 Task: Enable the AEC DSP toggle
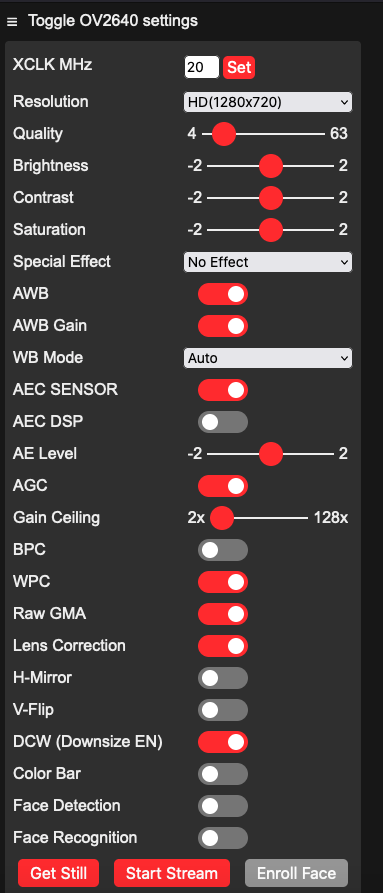223,422
